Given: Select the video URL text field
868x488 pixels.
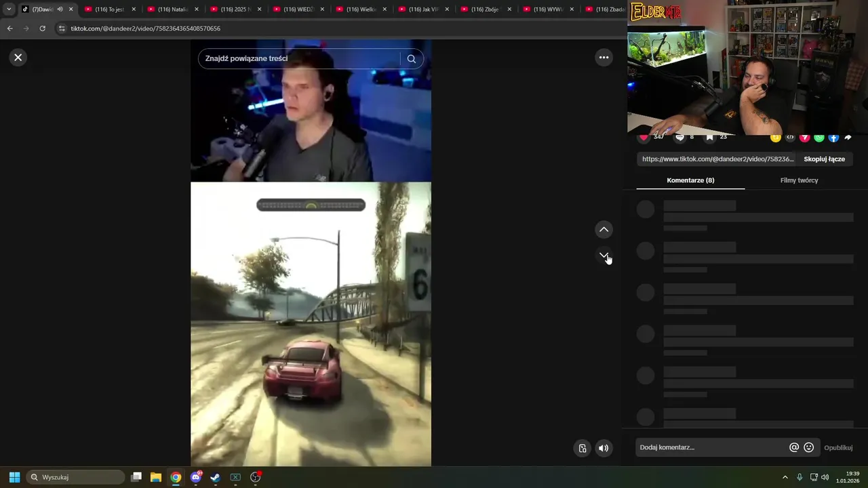Looking at the screenshot, I should (x=717, y=159).
